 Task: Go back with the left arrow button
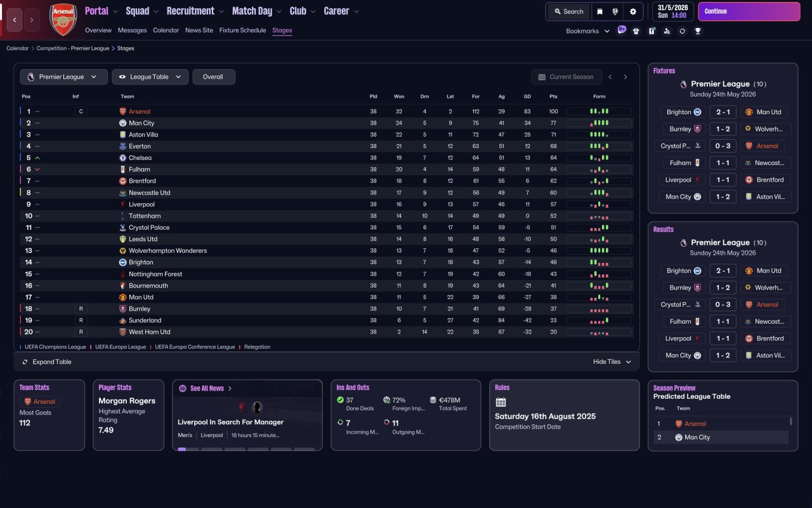(x=15, y=20)
